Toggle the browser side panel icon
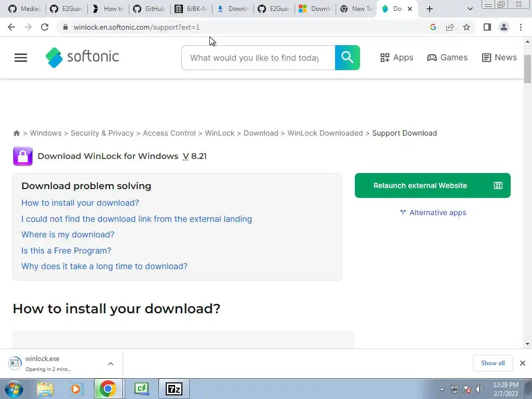 [x=487, y=27]
